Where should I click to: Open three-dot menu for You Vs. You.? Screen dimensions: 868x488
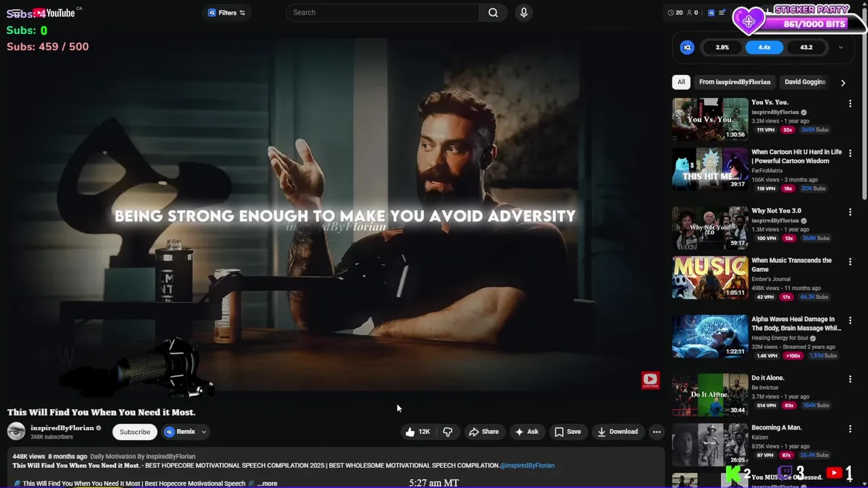[850, 104]
